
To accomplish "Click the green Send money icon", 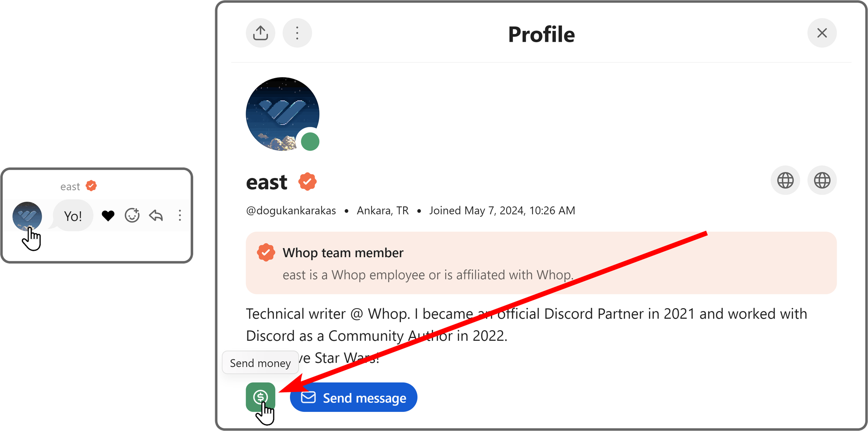I will (x=260, y=397).
